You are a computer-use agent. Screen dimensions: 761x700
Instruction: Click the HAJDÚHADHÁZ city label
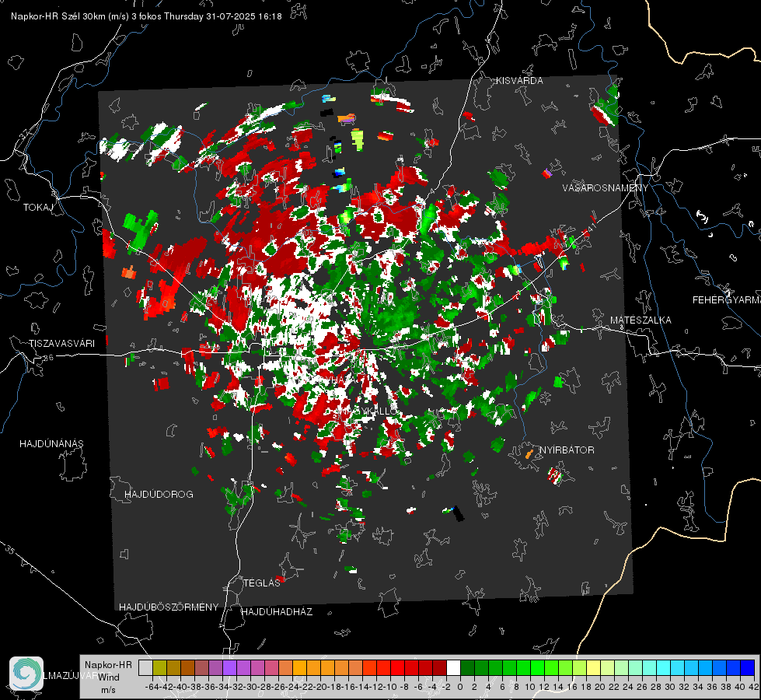pos(278,612)
